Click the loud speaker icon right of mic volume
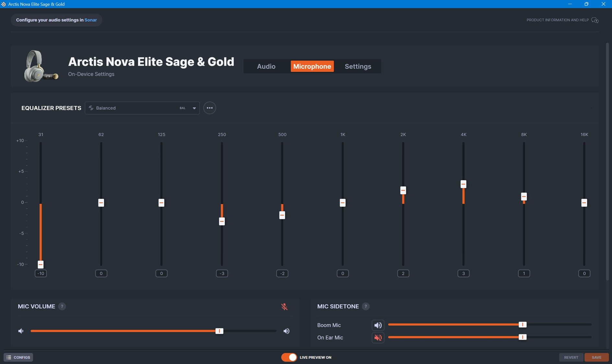 (x=286, y=331)
